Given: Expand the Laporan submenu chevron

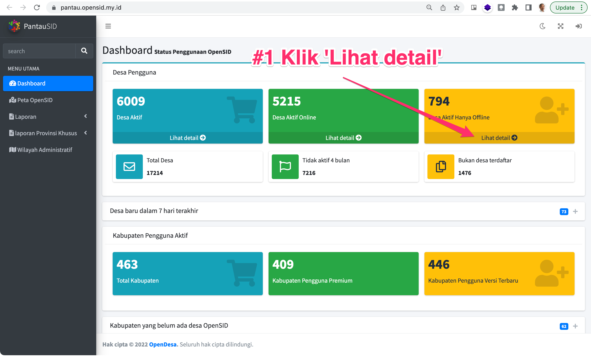Looking at the screenshot, I should 86,116.
